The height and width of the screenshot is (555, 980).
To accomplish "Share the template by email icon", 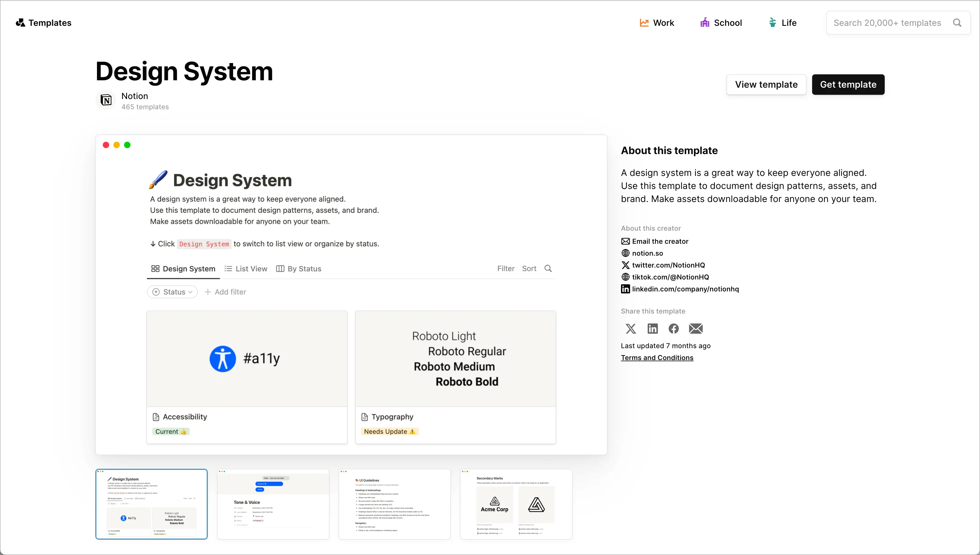I will pyautogui.click(x=696, y=329).
